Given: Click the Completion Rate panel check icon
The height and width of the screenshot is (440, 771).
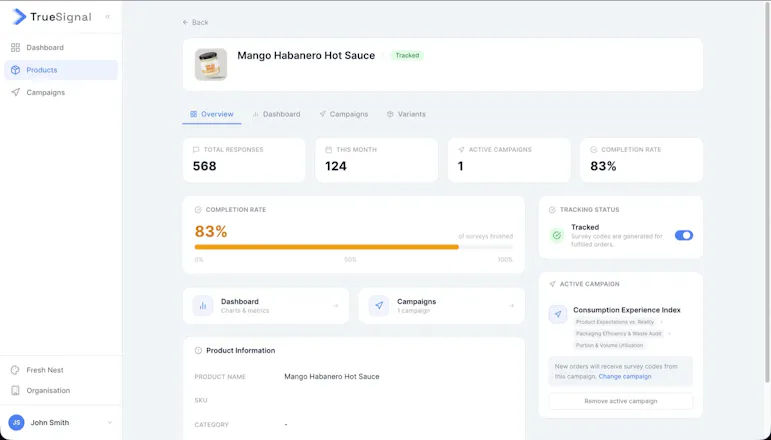Looking at the screenshot, I should (x=198, y=210).
